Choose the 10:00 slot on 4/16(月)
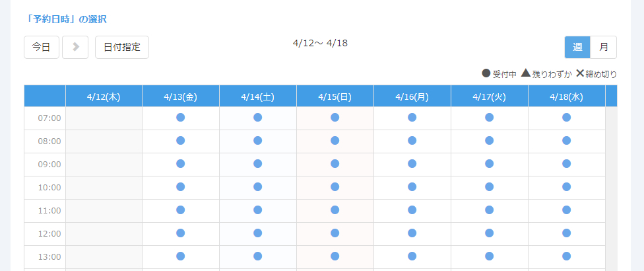The image size is (644, 271). tap(412, 187)
